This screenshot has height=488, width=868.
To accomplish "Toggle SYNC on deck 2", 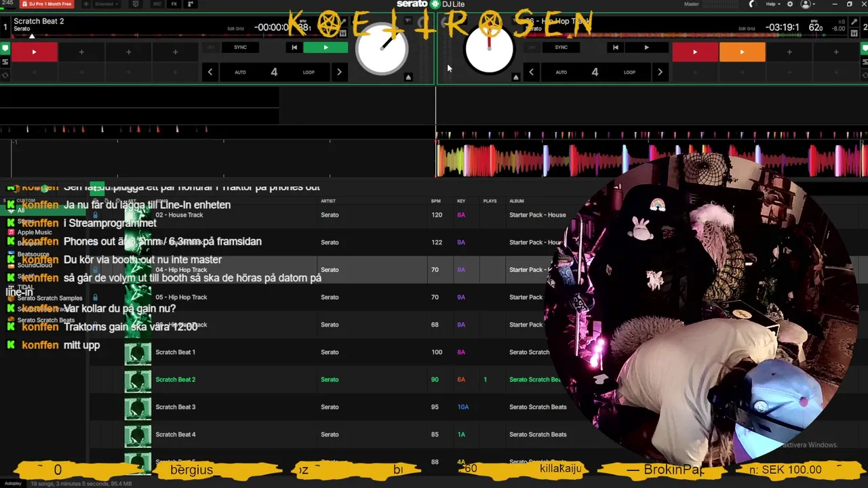I will coord(561,47).
